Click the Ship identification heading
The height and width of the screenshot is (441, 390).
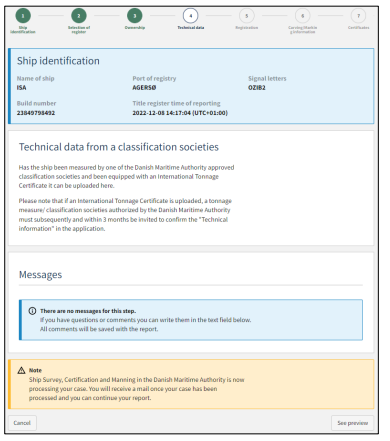click(x=58, y=61)
